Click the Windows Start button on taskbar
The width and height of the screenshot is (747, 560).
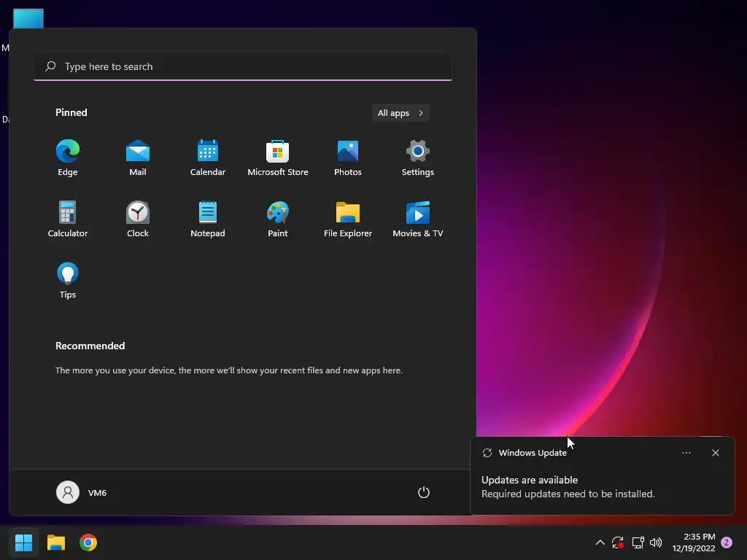pos(23,542)
